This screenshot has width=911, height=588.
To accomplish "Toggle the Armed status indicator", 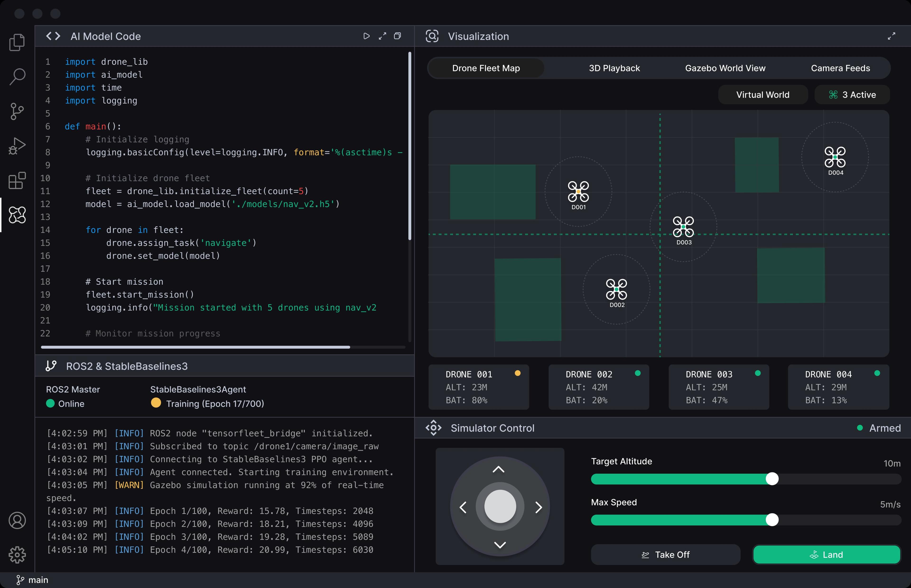I will point(878,428).
